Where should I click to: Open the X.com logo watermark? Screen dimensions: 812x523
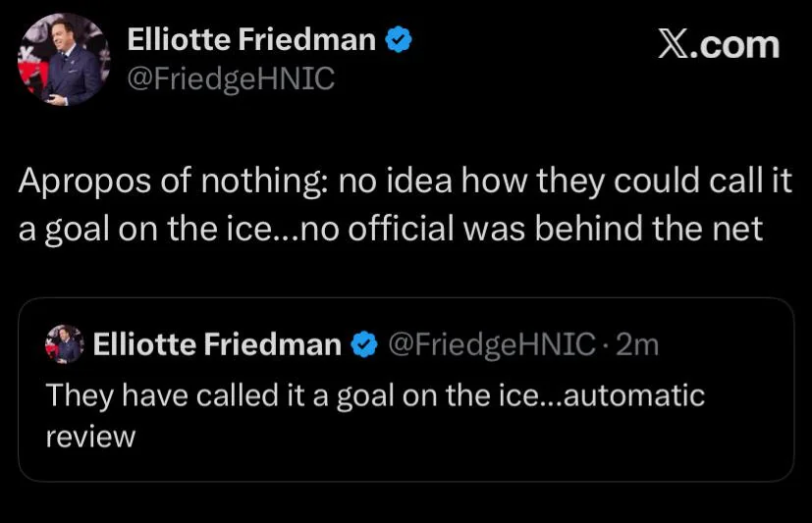click(x=717, y=44)
